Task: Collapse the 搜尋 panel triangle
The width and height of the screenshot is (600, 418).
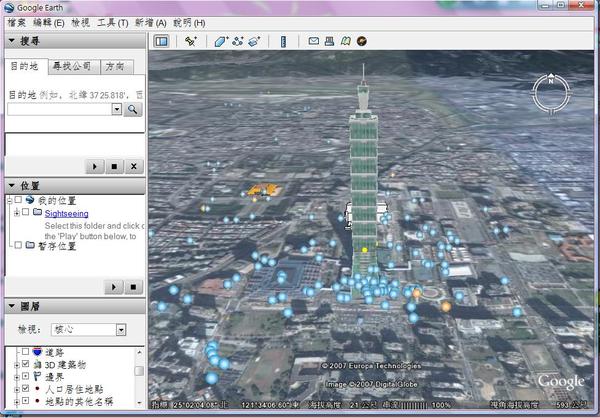Action: click(x=11, y=41)
